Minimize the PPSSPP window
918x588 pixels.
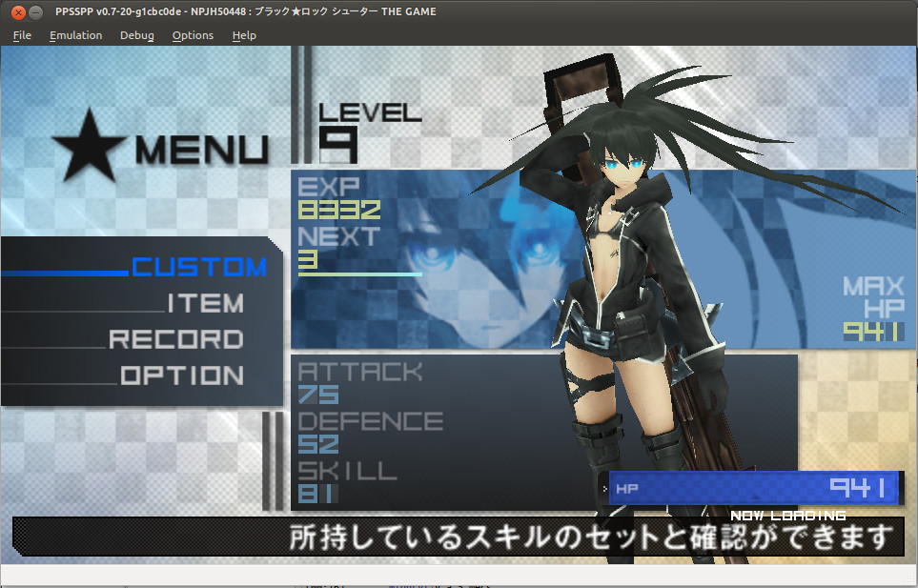point(35,11)
